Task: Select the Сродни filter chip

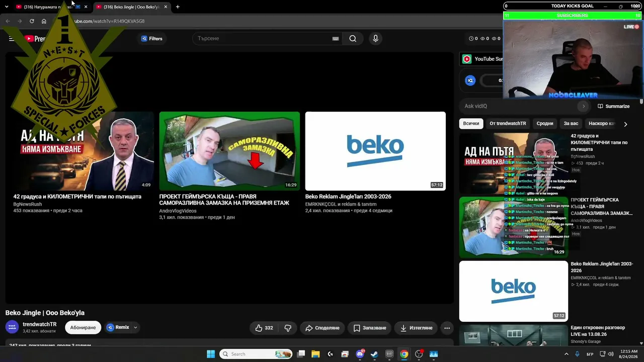Action: click(545, 124)
